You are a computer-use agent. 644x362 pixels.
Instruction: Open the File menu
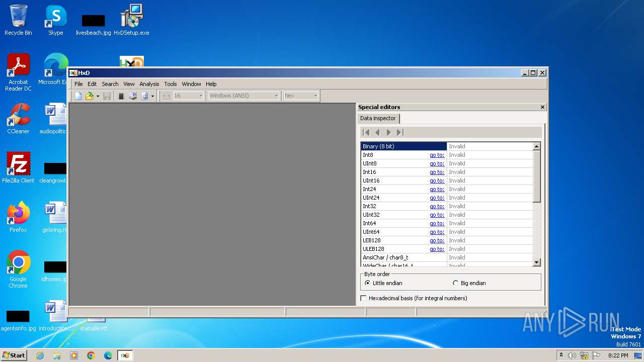point(78,84)
